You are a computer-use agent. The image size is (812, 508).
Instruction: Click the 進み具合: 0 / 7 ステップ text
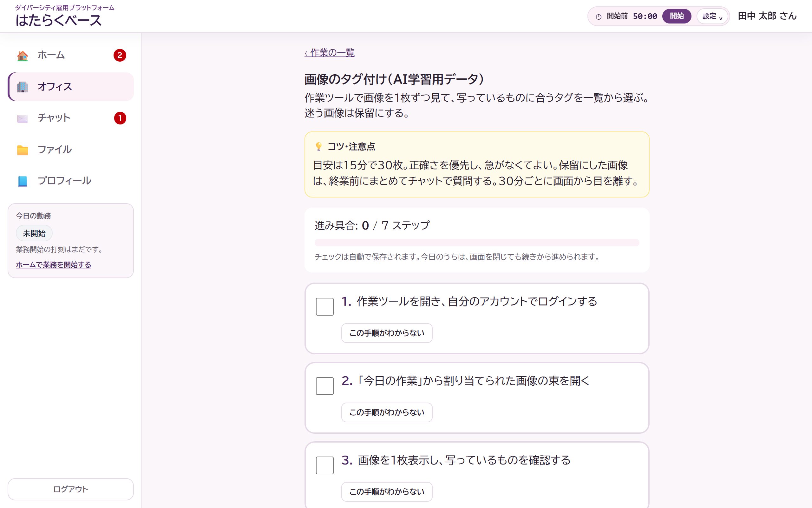[372, 225]
